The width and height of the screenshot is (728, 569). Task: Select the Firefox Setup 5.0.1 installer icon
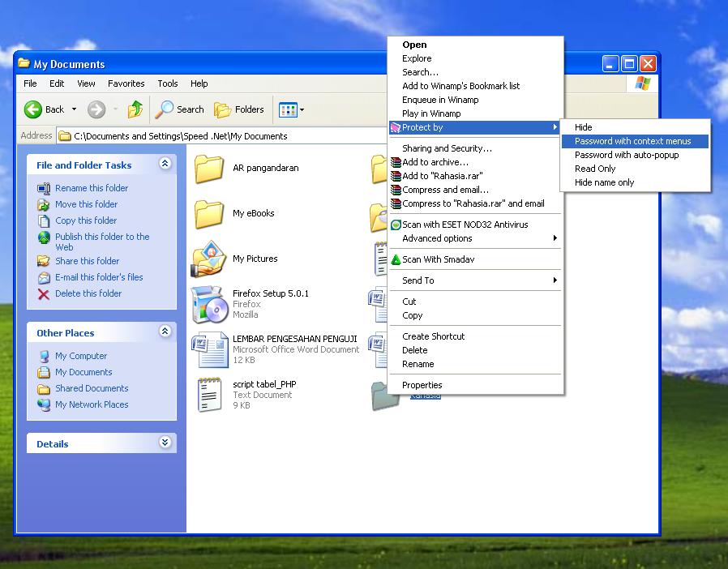pos(209,305)
